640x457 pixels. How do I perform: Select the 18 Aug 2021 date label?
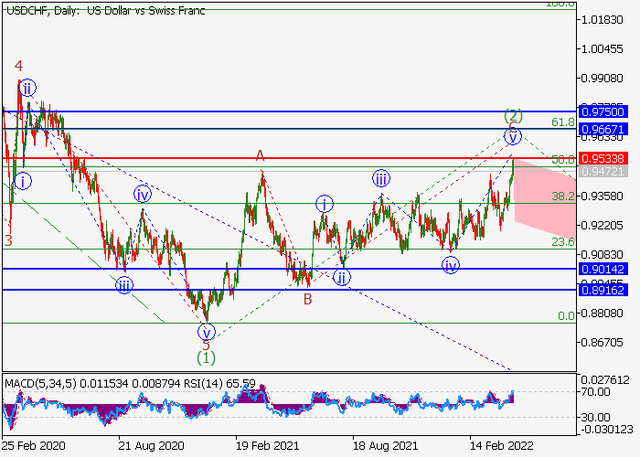tap(385, 446)
